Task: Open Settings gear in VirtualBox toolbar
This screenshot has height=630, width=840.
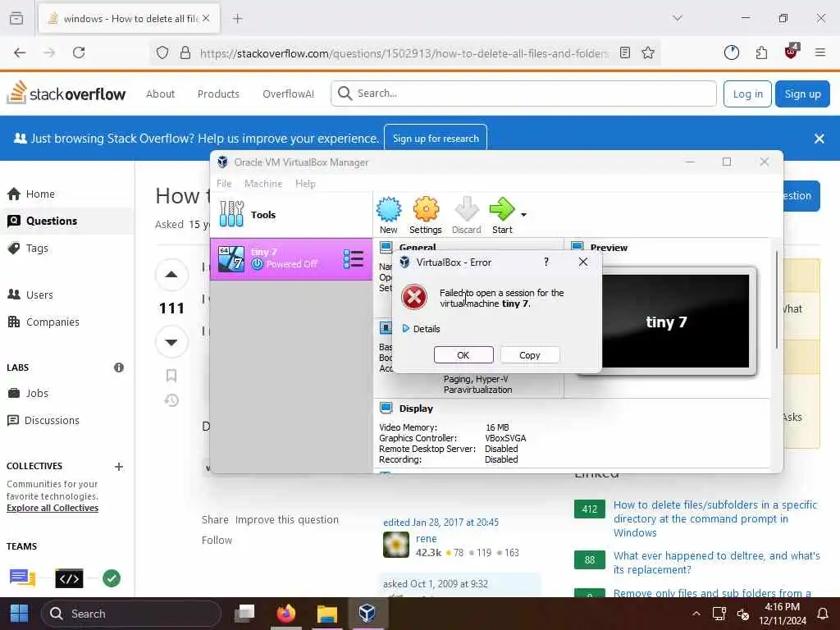Action: click(426, 214)
